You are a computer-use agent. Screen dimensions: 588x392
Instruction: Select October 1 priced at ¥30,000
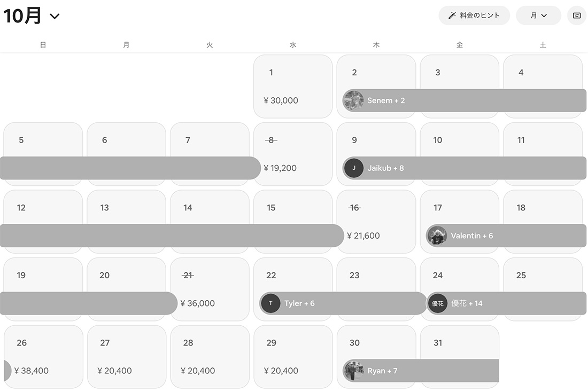293,86
